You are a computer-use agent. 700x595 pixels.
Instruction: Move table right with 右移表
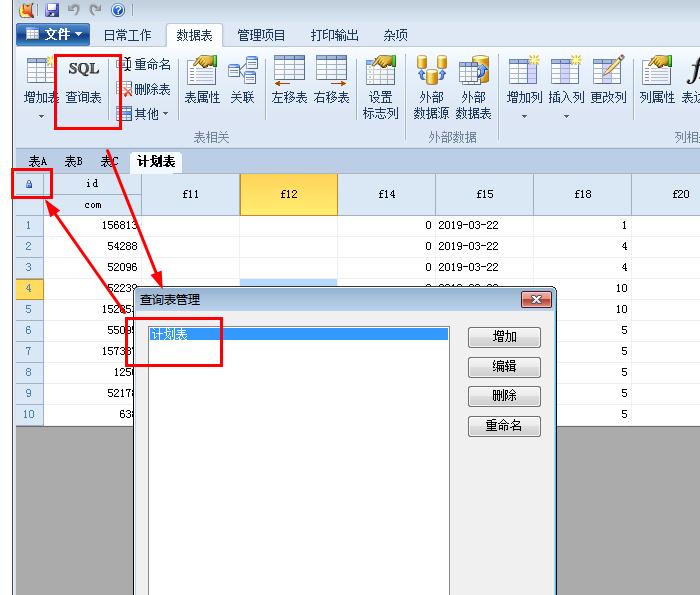pyautogui.click(x=331, y=82)
